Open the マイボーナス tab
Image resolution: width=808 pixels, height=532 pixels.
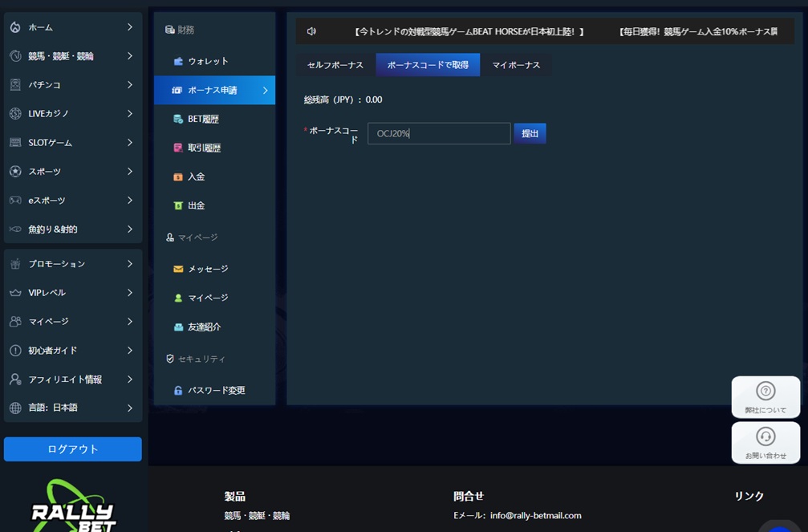point(516,65)
